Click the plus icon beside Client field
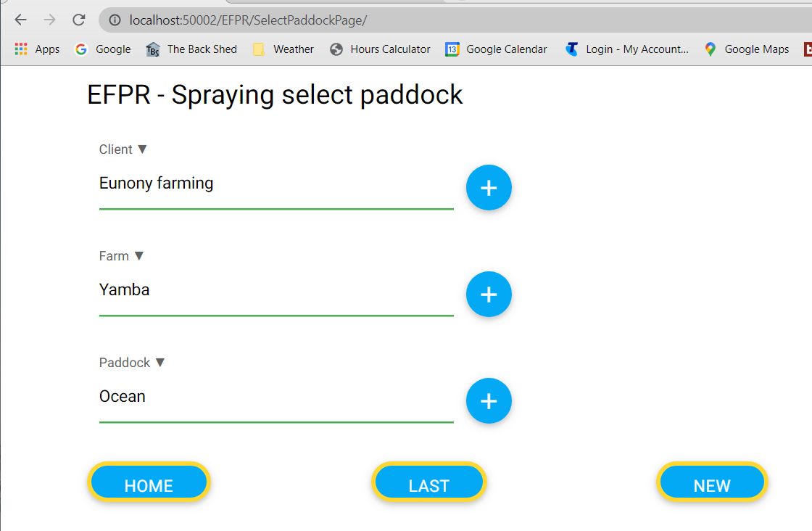This screenshot has width=812, height=531. pyautogui.click(x=489, y=188)
